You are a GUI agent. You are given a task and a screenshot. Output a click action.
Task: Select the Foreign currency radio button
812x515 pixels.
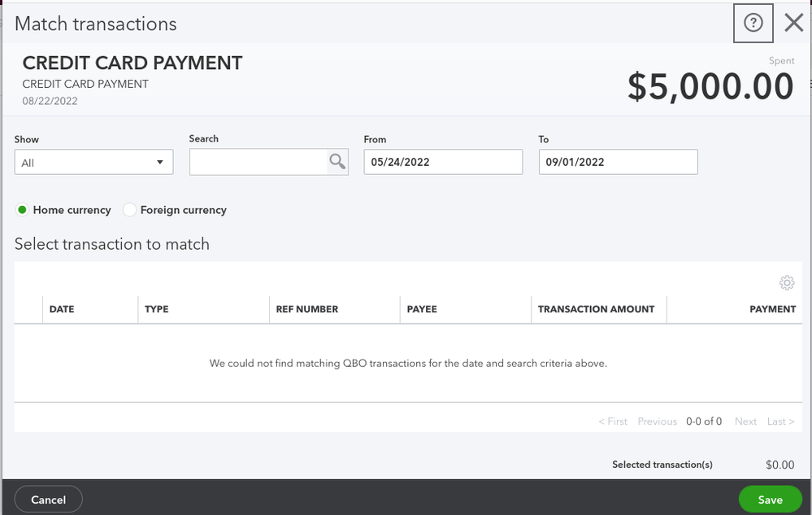[x=129, y=210]
